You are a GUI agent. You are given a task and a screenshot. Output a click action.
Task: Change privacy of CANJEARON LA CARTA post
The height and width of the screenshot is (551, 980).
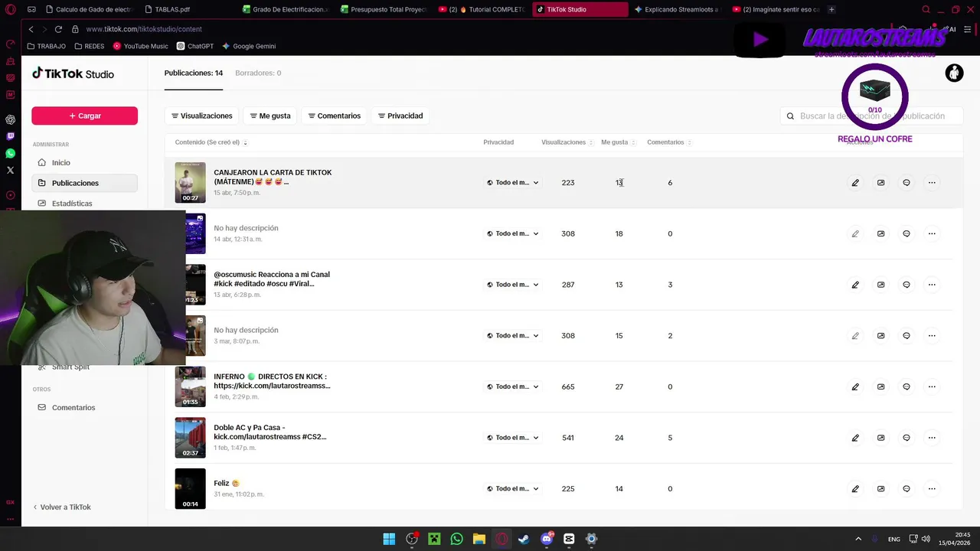click(513, 183)
